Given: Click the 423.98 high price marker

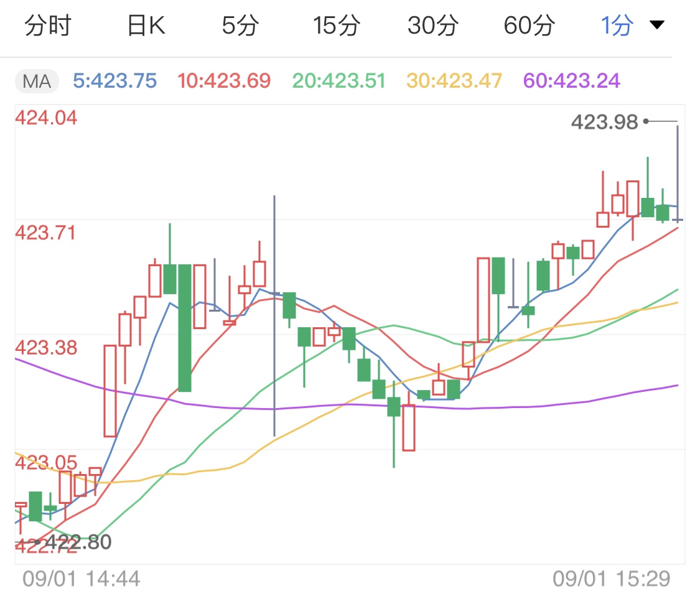Looking at the screenshot, I should tap(604, 122).
